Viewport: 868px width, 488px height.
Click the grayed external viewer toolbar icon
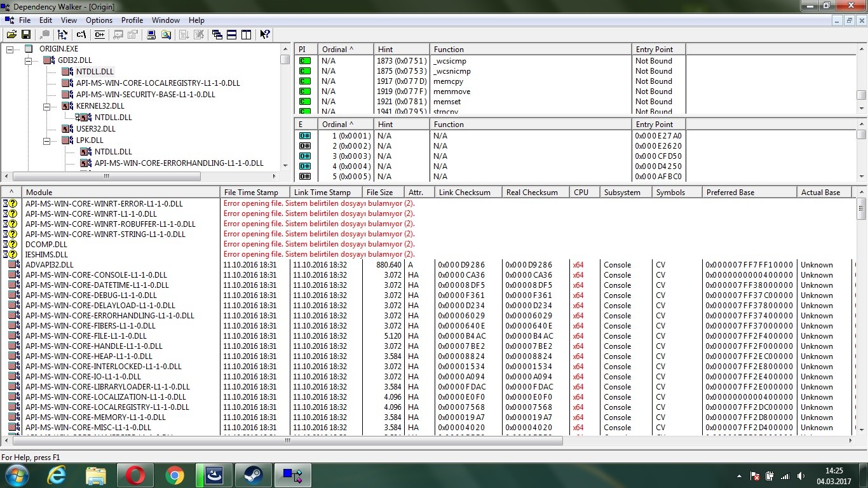118,34
